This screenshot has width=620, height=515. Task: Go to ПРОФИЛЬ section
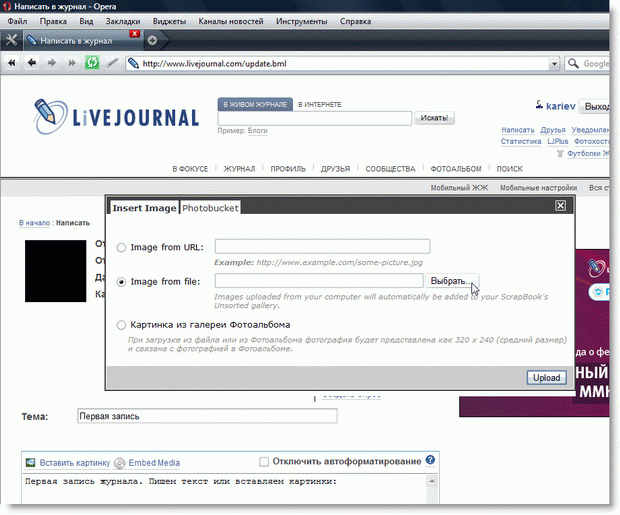(x=288, y=169)
